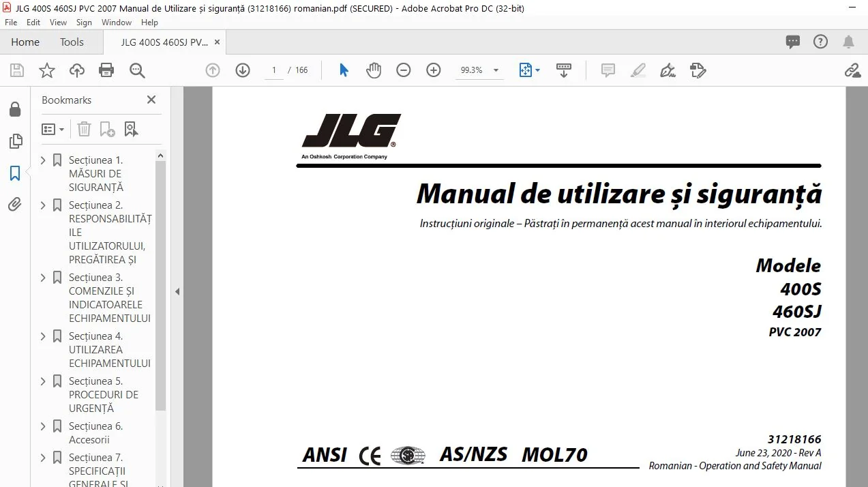Activate the Hand pan tool

(x=374, y=70)
